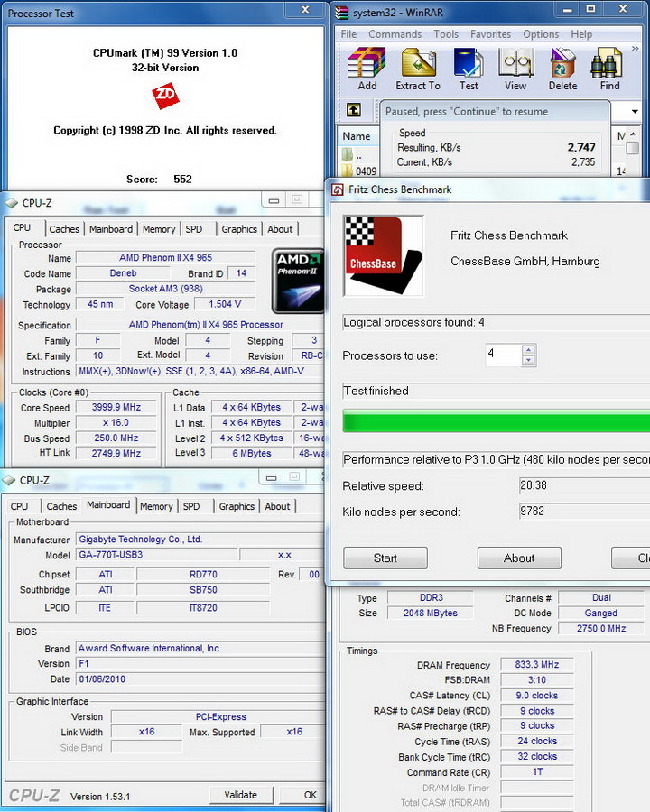Switch to Caches tab in upper CPU-Z window

click(64, 229)
